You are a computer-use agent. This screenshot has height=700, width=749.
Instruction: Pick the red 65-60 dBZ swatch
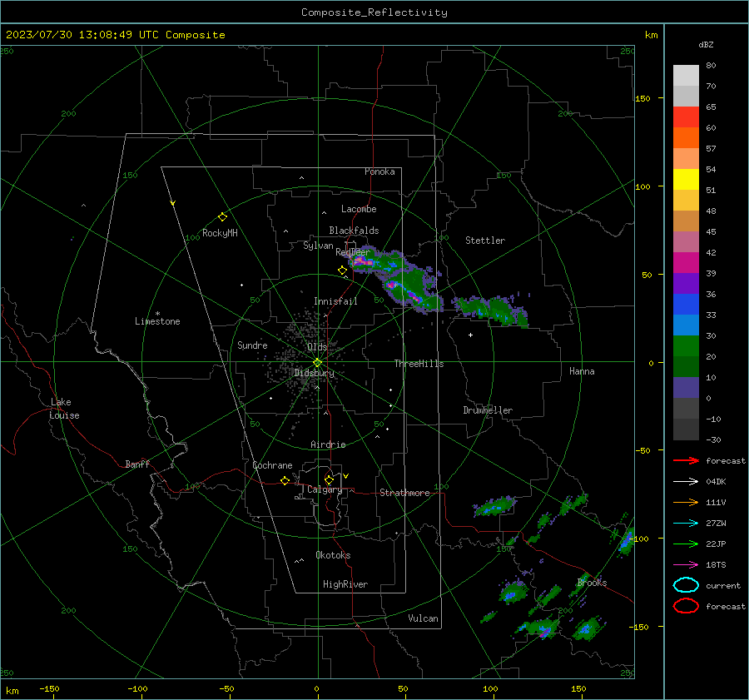pyautogui.click(x=686, y=117)
